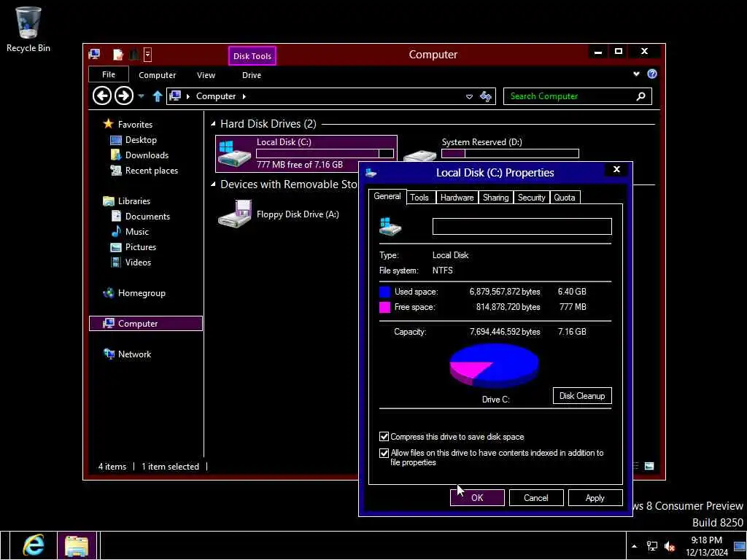
Task: Select the Floppy Disk Drive (A:) icon
Action: [x=234, y=214]
